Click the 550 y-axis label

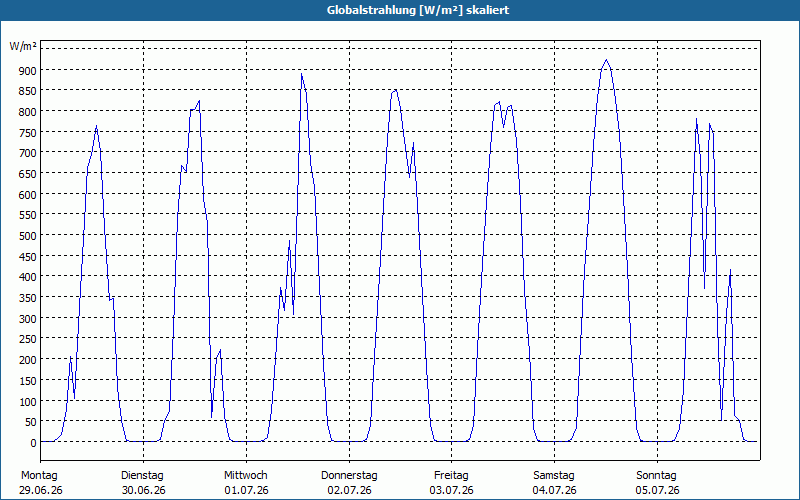[x=28, y=215]
